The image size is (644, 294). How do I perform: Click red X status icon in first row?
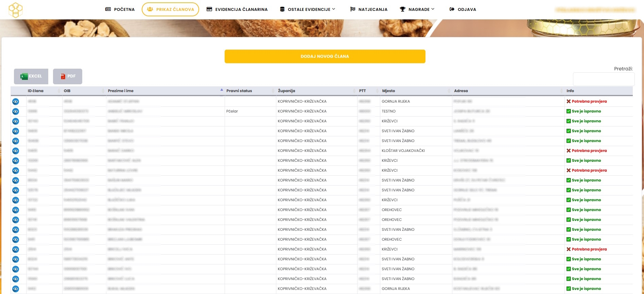[x=569, y=101]
